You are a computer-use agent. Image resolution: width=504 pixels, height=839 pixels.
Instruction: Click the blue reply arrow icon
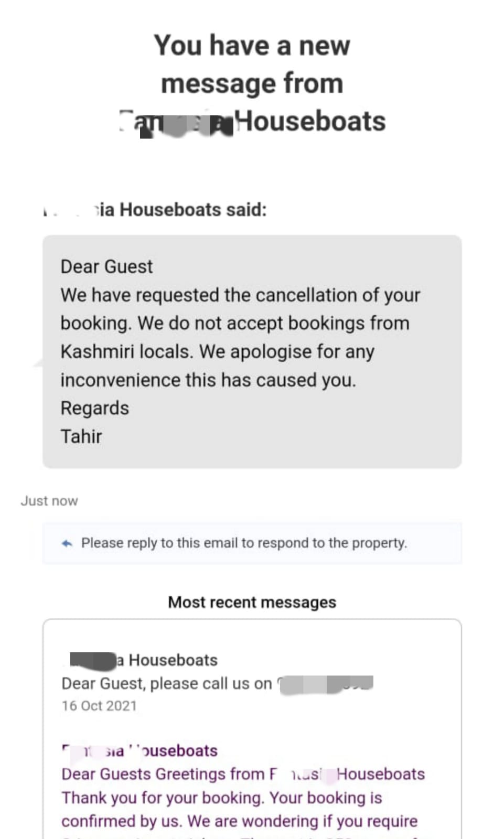click(x=67, y=543)
